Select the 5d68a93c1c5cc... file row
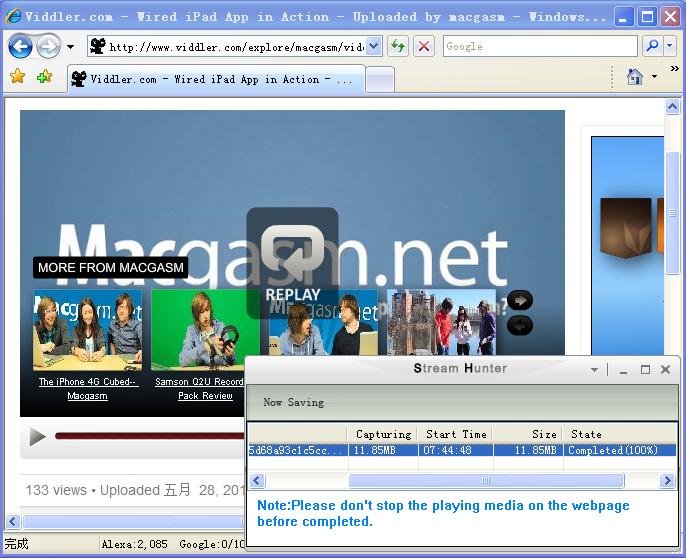 pyautogui.click(x=462, y=450)
